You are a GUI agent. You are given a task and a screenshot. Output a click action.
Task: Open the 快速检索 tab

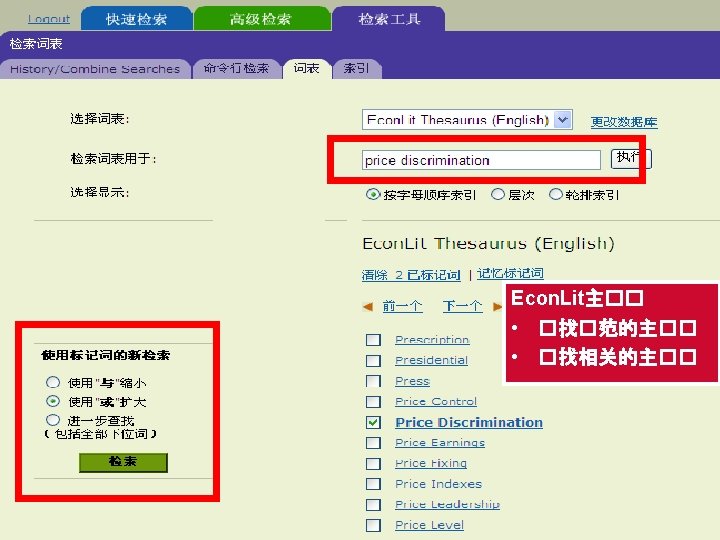coord(136,19)
